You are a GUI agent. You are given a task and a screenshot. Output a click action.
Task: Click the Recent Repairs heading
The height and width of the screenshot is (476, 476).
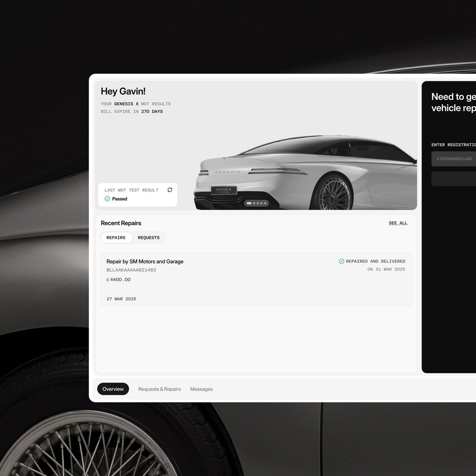pos(121,223)
